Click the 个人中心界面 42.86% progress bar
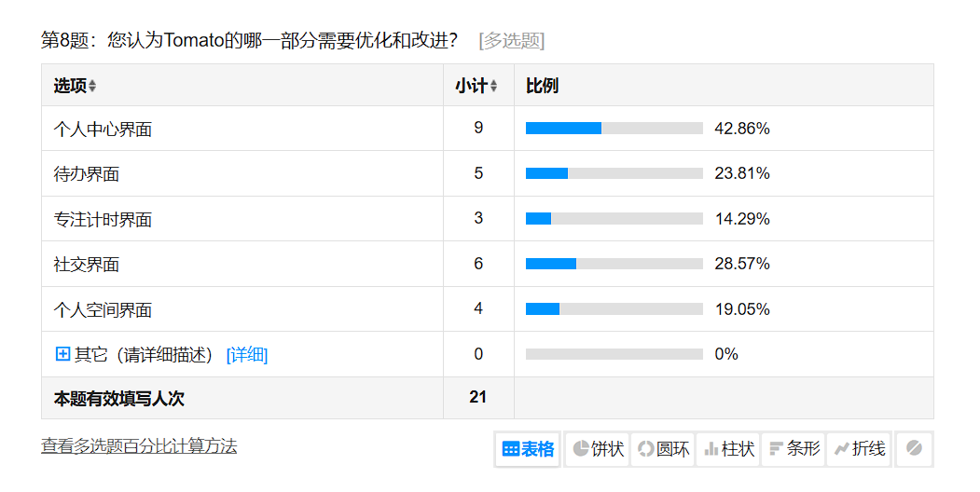This screenshot has width=980, height=492. tap(614, 129)
